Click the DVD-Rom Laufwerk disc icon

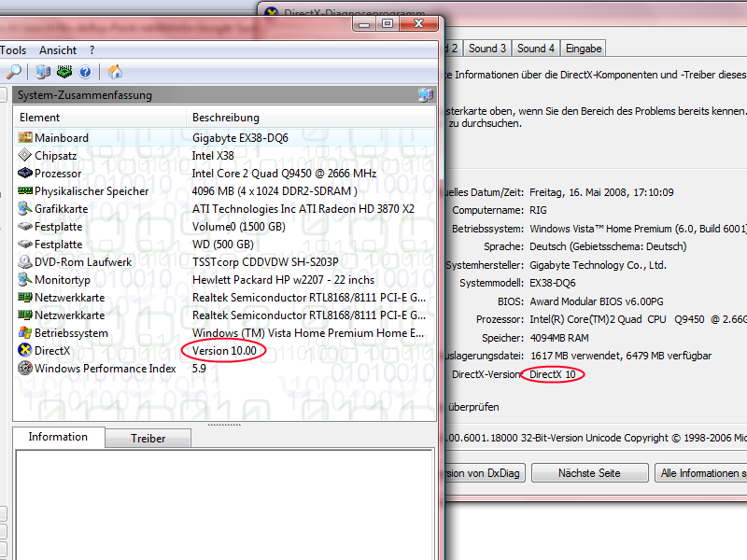[25, 262]
